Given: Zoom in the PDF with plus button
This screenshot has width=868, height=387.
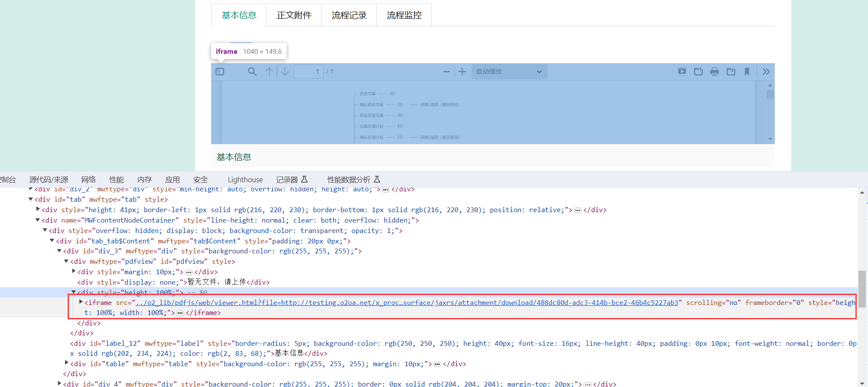Looking at the screenshot, I should (462, 72).
